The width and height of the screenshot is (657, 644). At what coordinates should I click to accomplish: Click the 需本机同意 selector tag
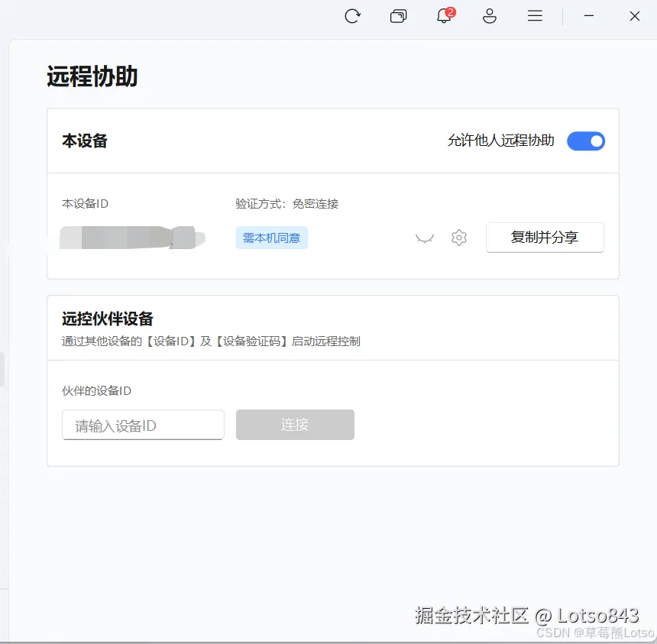[x=271, y=238]
